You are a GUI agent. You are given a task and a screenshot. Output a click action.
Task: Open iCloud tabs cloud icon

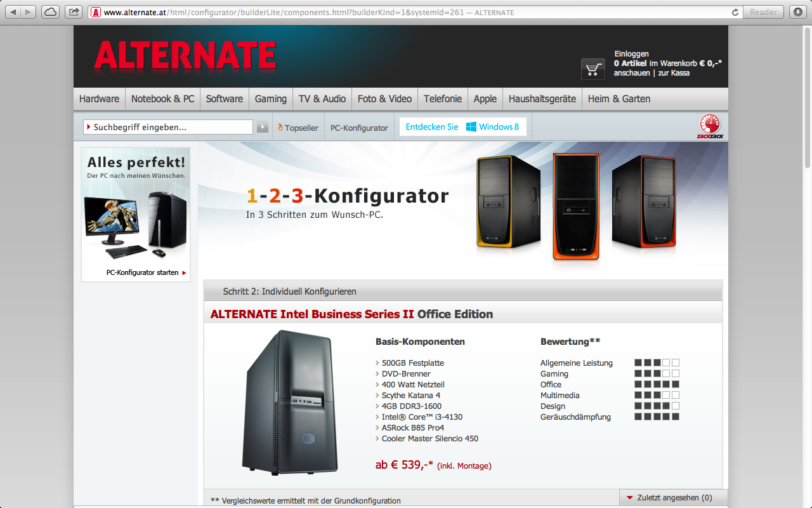coord(51,12)
